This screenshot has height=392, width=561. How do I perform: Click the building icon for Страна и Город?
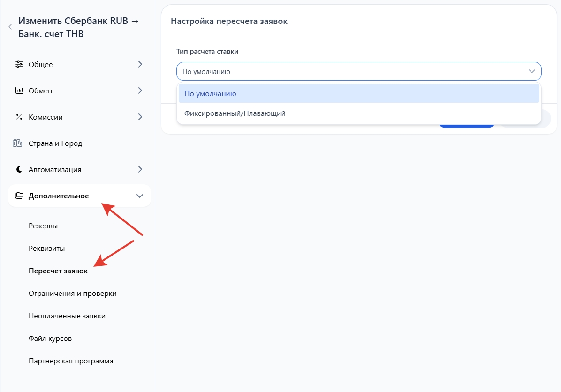pyautogui.click(x=17, y=143)
